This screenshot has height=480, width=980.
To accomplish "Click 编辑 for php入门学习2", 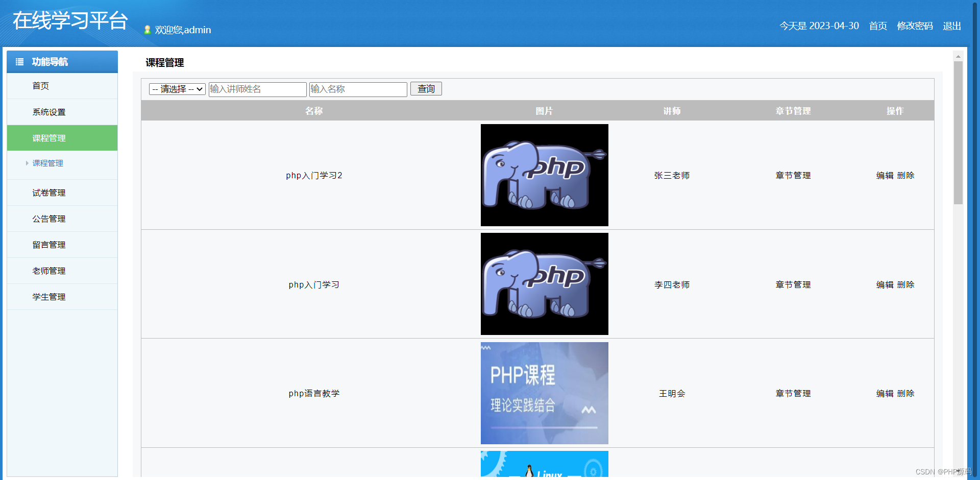I will tap(885, 175).
